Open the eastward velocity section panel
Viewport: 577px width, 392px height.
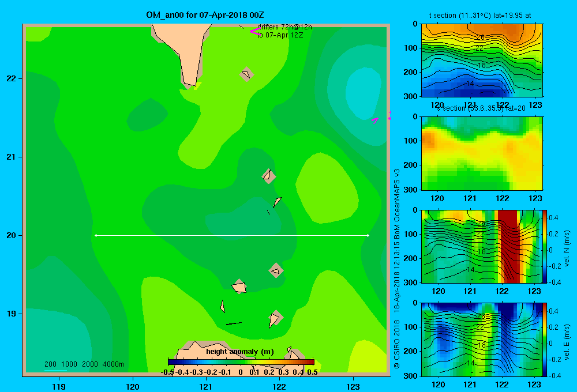click(482, 340)
